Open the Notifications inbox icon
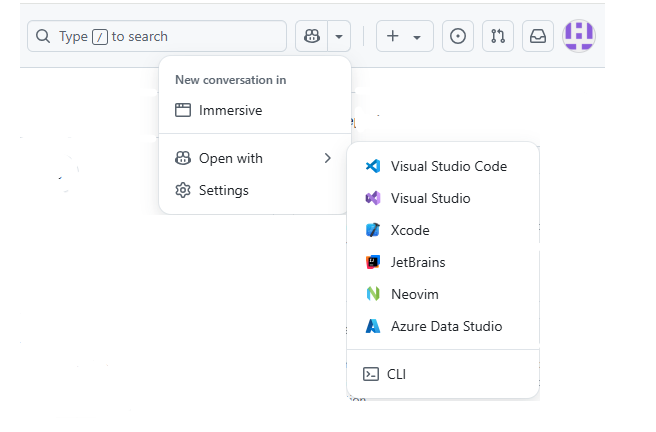The height and width of the screenshot is (432, 656). [538, 36]
